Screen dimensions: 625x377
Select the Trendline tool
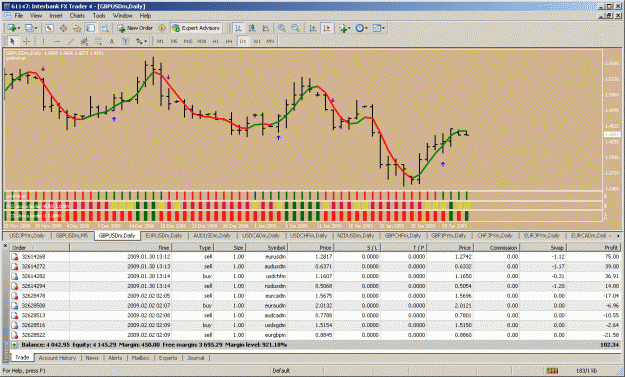71,41
